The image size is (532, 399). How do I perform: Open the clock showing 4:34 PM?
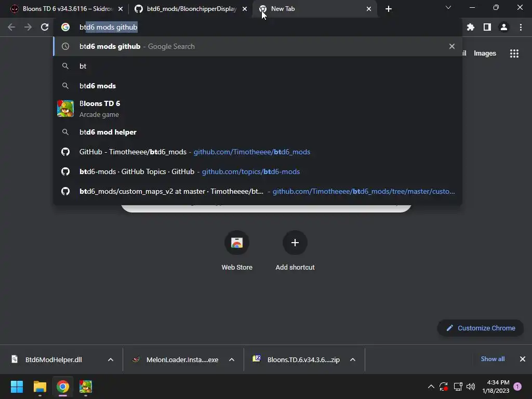coord(496,387)
